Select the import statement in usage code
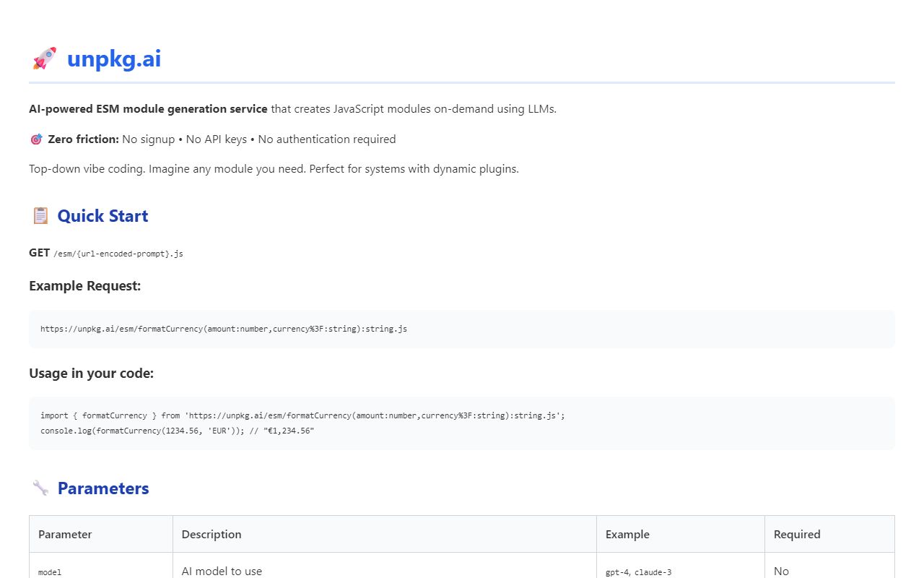Image resolution: width=924 pixels, height=578 pixels. pos(302,415)
